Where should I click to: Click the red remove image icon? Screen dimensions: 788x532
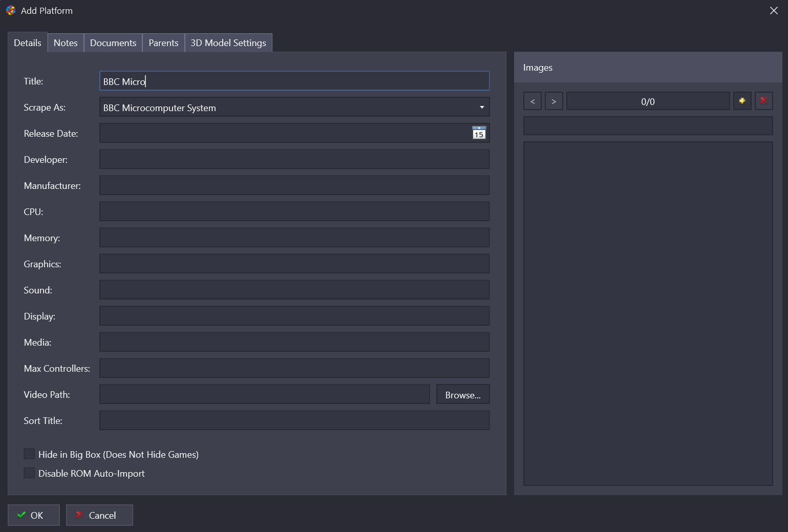point(763,101)
